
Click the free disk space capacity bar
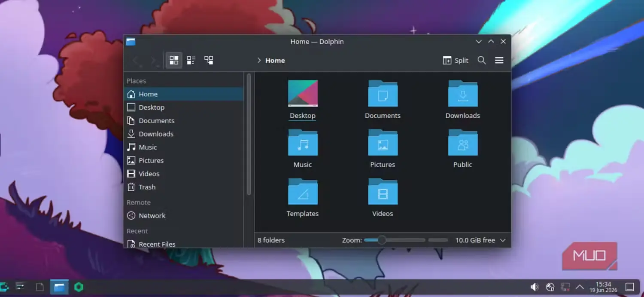pos(438,240)
